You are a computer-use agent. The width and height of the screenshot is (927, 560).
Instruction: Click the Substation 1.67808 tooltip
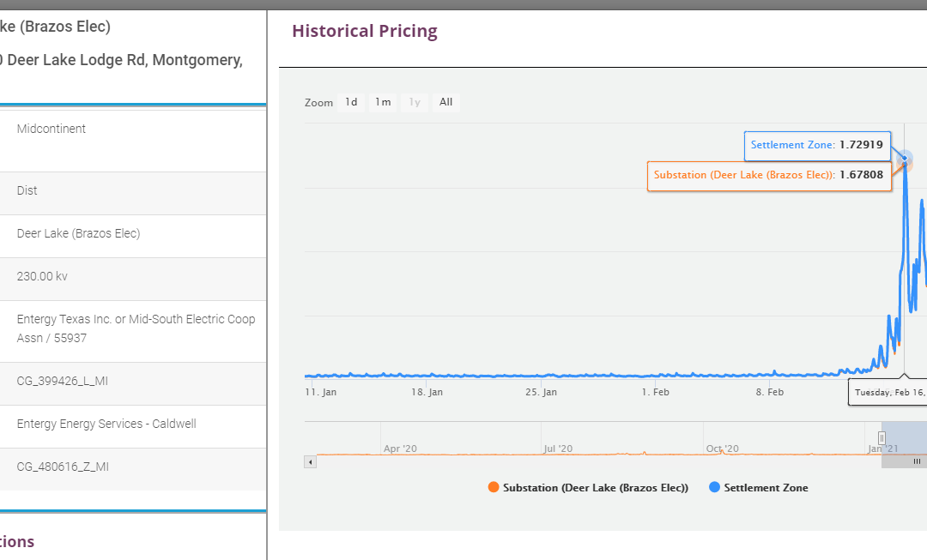click(768, 176)
